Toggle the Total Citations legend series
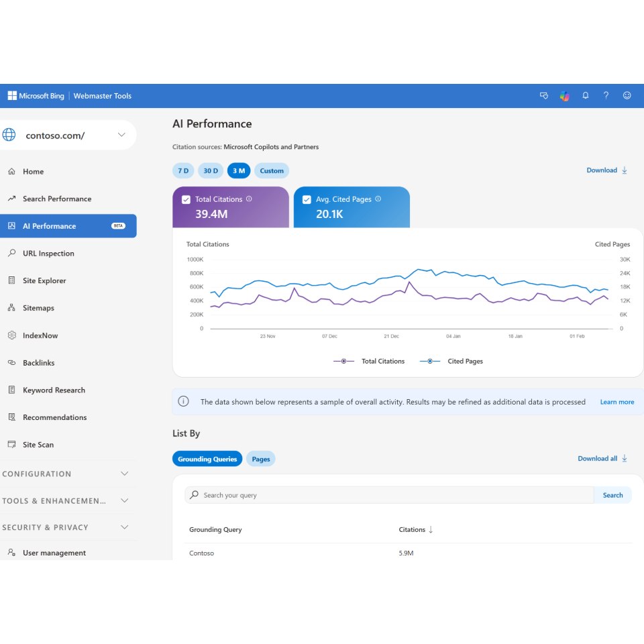 click(x=369, y=361)
